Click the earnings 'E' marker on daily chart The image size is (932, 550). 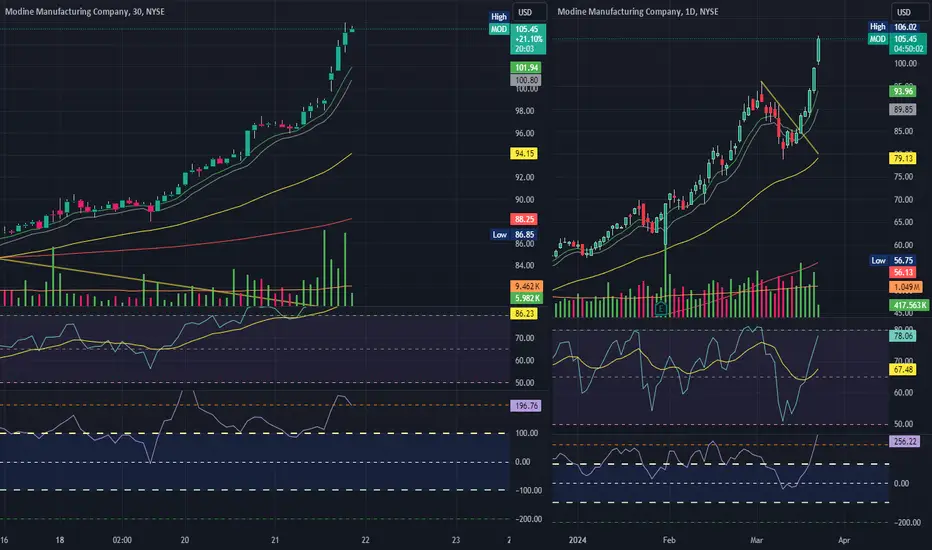click(x=660, y=308)
